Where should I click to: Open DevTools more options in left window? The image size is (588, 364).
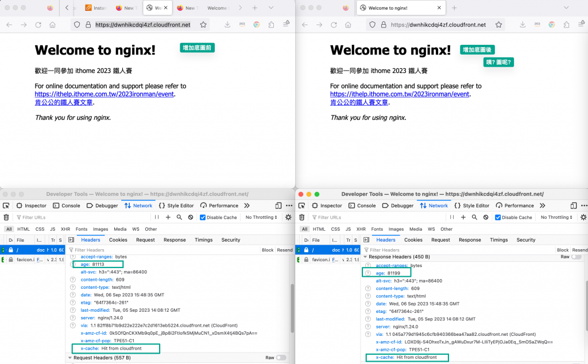[289, 206]
